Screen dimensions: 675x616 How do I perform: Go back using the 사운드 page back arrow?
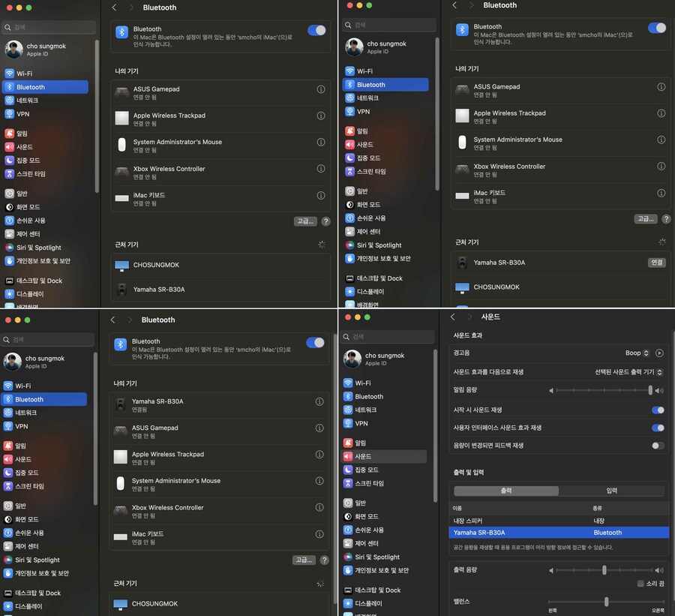453,317
